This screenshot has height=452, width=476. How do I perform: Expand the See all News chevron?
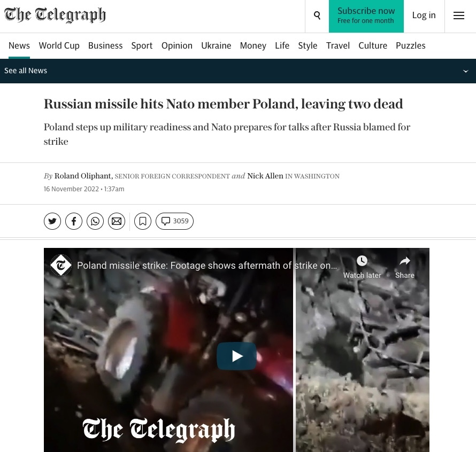pyautogui.click(x=465, y=71)
